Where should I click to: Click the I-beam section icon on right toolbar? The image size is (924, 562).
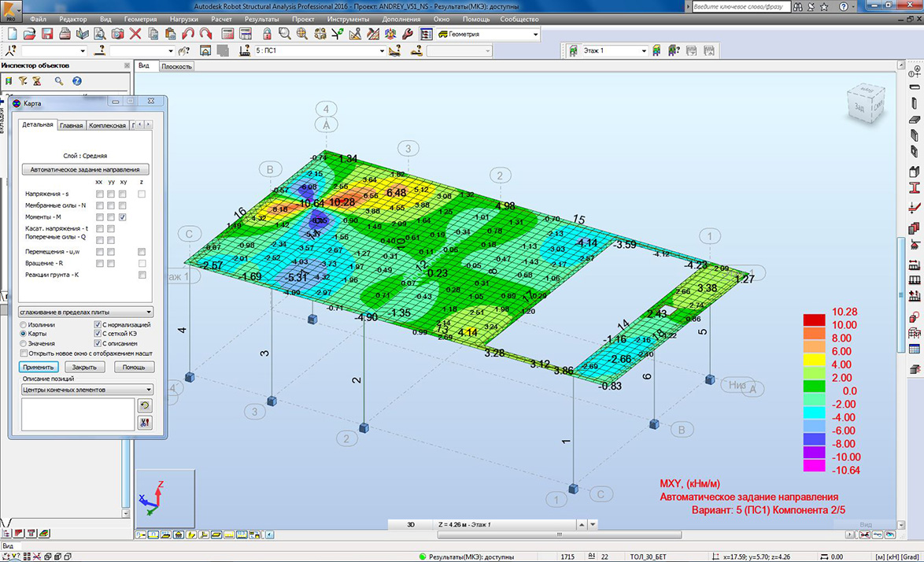point(915,188)
